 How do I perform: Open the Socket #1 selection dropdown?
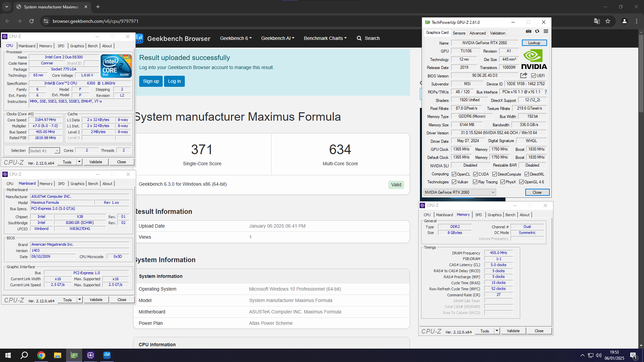pyautogui.click(x=44, y=151)
